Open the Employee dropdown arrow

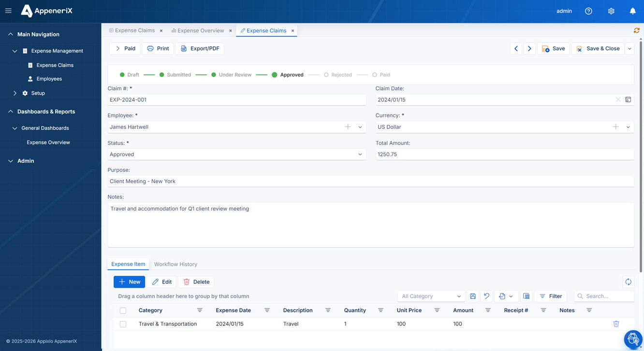[360, 127]
